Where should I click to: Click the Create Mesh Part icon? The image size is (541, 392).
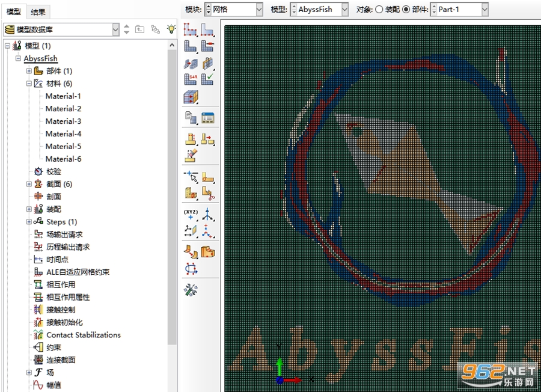coord(191,118)
